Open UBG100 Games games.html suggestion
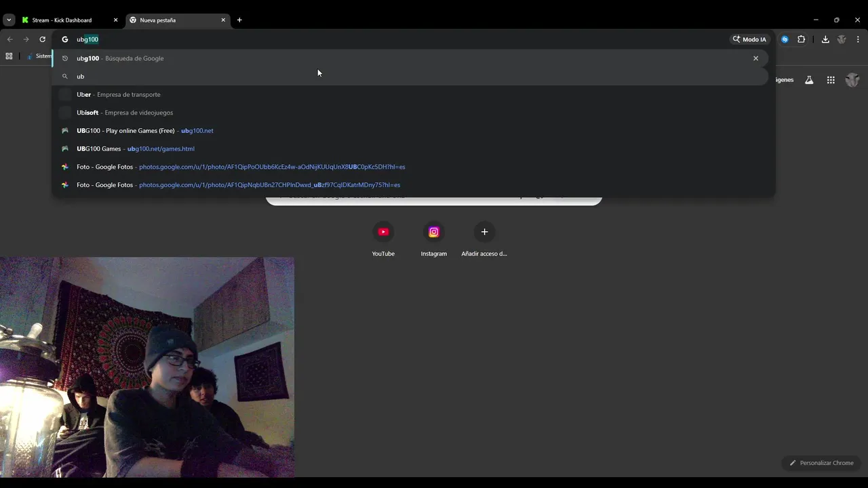 click(x=410, y=148)
